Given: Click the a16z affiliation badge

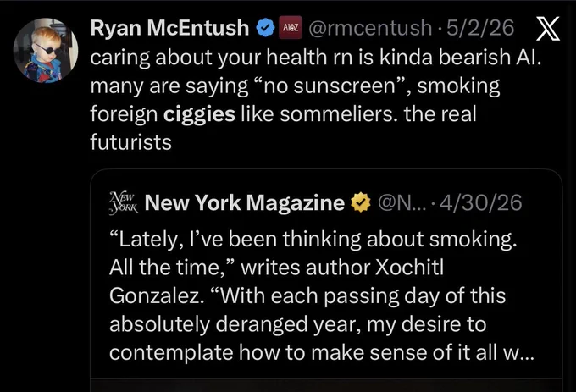Looking at the screenshot, I should pos(291,28).
